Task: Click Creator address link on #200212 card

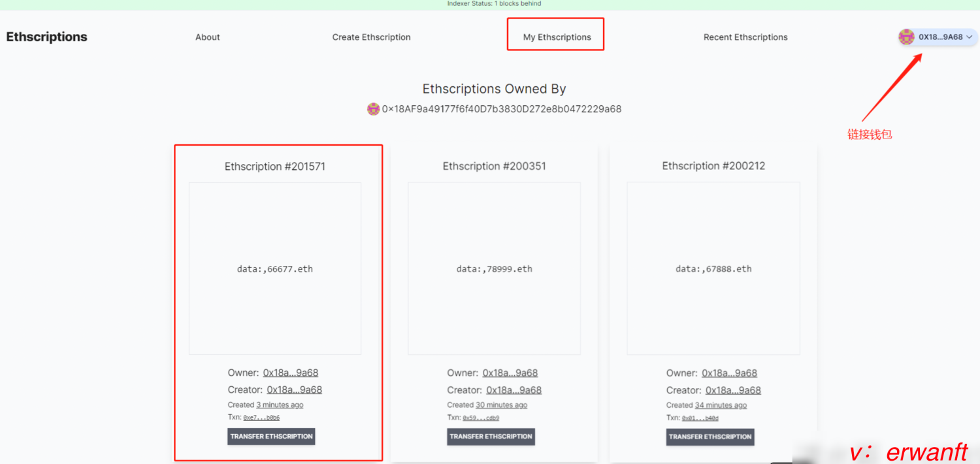Action: [x=733, y=390]
